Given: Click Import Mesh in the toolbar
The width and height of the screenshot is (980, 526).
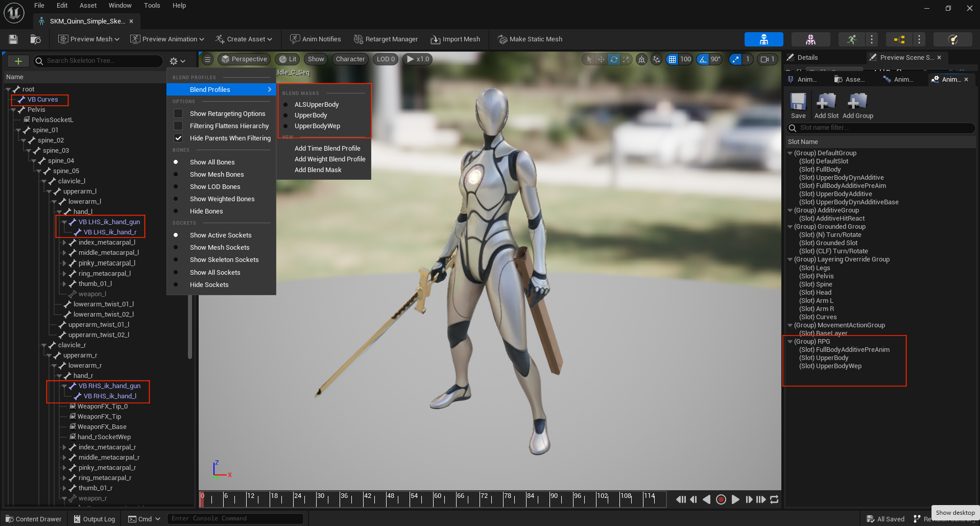Looking at the screenshot, I should tap(456, 39).
